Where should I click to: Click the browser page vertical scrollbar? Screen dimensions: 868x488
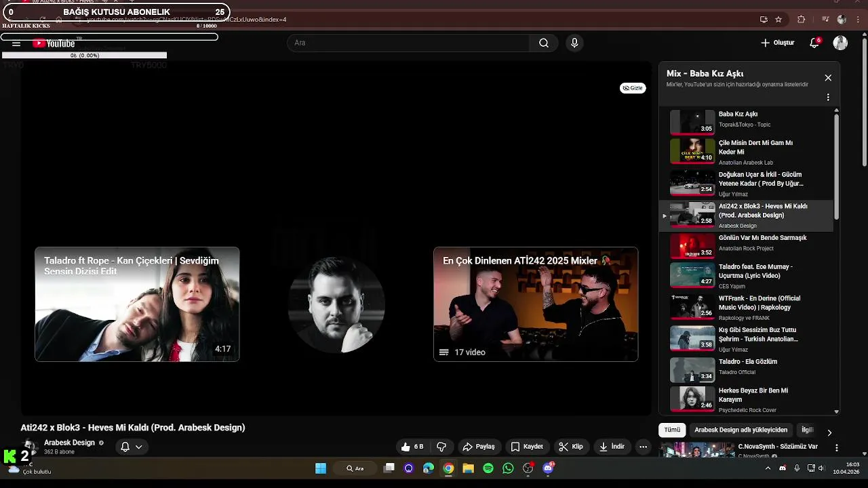click(865, 102)
